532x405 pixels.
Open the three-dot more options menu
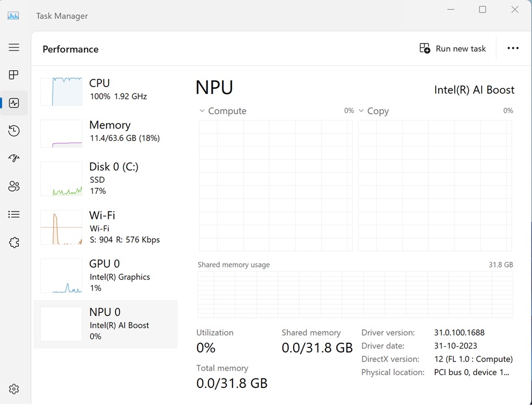pos(513,48)
